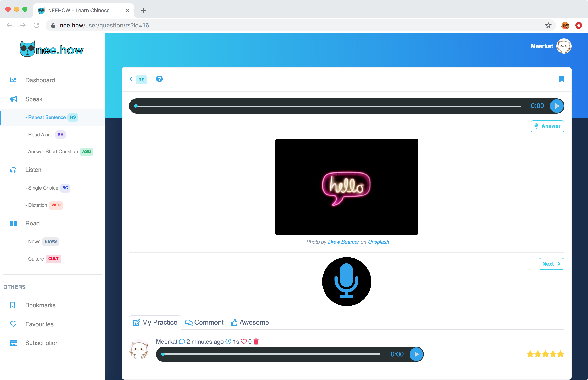Click the Meerkat profile avatar in header
The image size is (588, 380).
coord(564,46)
